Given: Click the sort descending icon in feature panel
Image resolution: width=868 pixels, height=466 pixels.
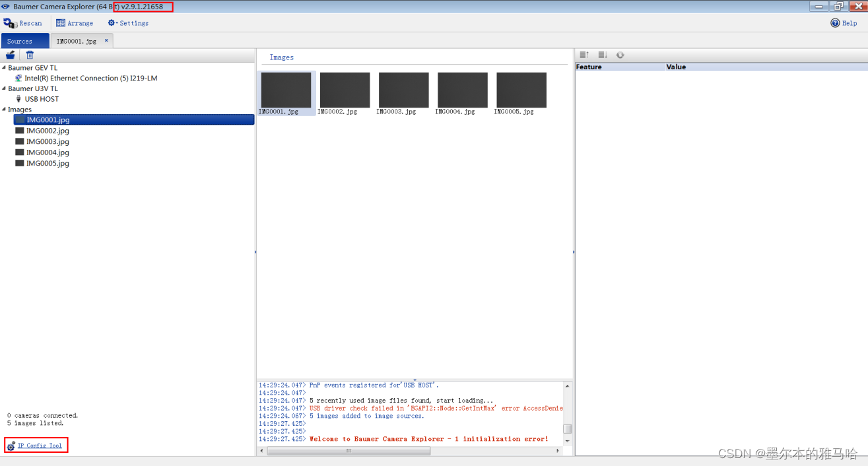Looking at the screenshot, I should [x=602, y=55].
